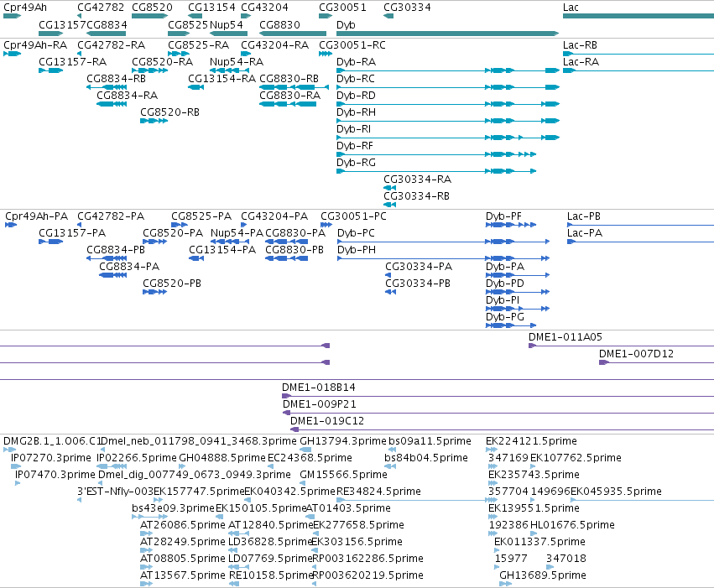This screenshot has height=588, width=714.
Task: Select the CG30051 gene label
Action: pos(342,8)
